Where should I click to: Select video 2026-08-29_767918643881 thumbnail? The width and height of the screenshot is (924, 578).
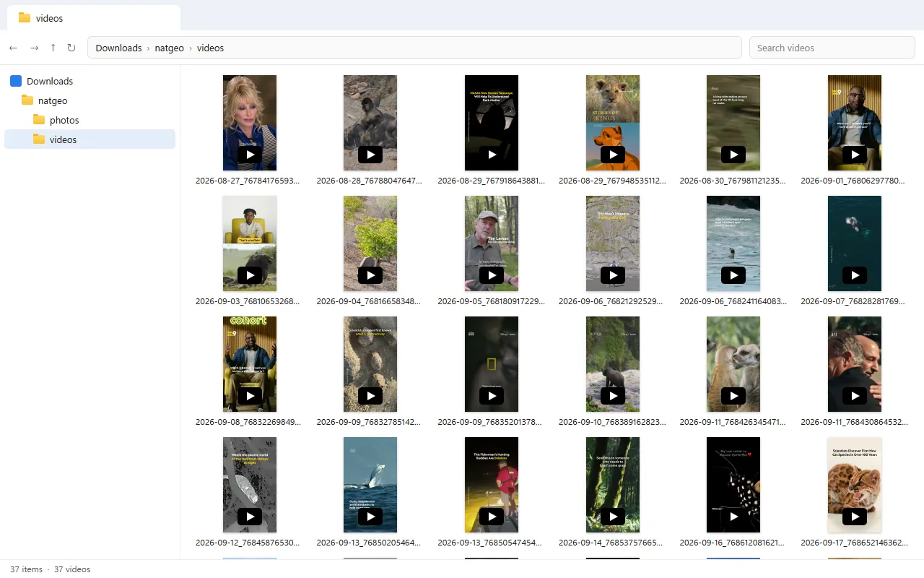pyautogui.click(x=492, y=123)
